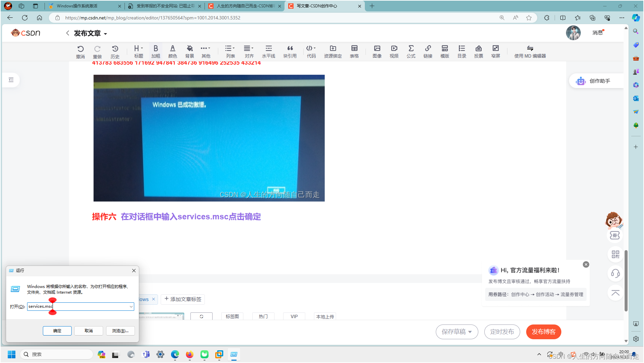Select the 热门 cover tab
Image resolution: width=644 pixels, height=363 pixels.
[x=263, y=316]
